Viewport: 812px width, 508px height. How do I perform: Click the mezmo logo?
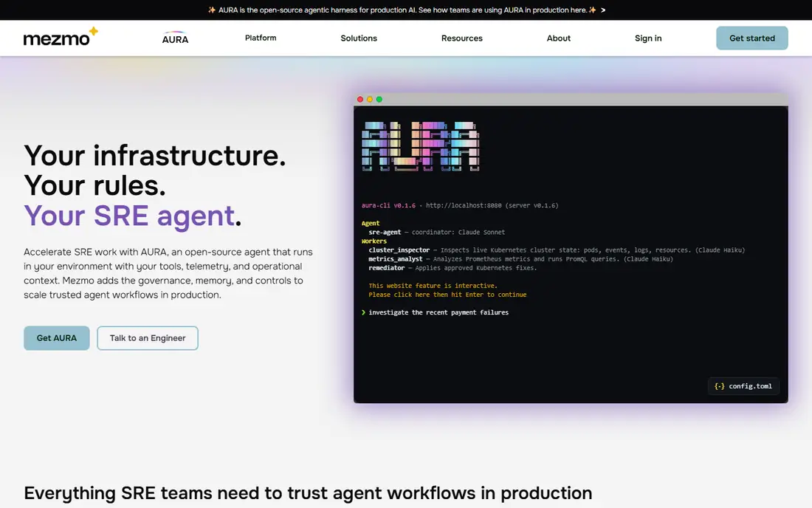tap(61, 37)
